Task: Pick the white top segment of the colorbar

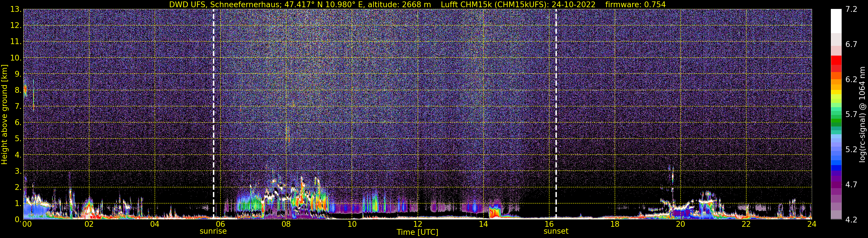Action: click(x=836, y=21)
